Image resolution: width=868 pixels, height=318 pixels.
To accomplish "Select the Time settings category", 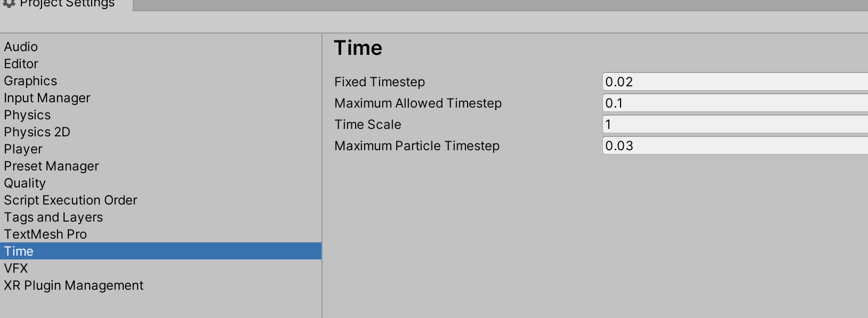I will tap(19, 251).
